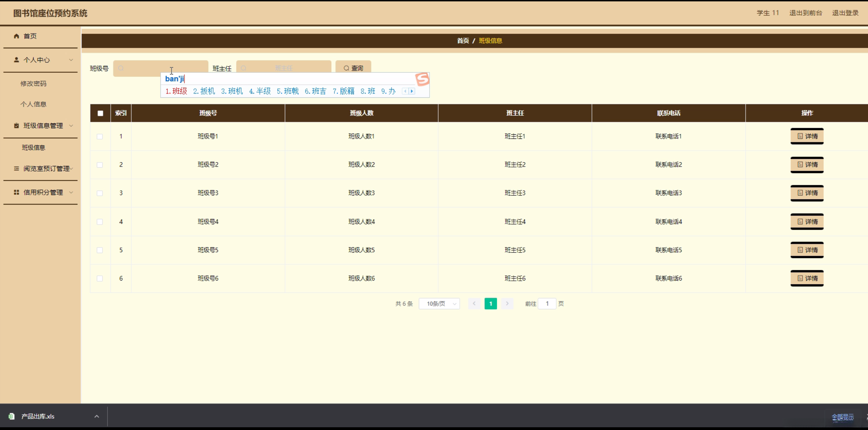The width and height of the screenshot is (868, 430).
Task: Click the 查询 search button
Action: (353, 68)
